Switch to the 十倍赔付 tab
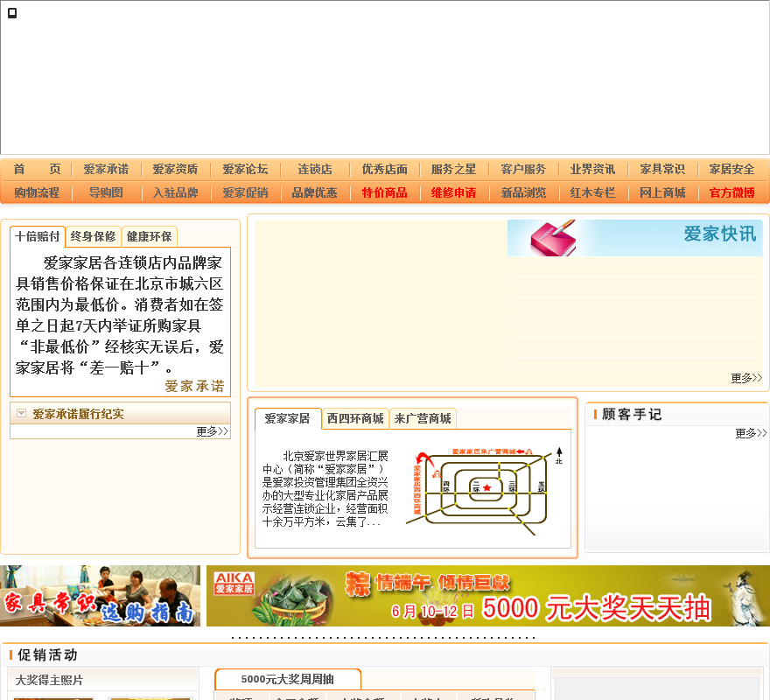This screenshot has height=700, width=770. tap(38, 237)
